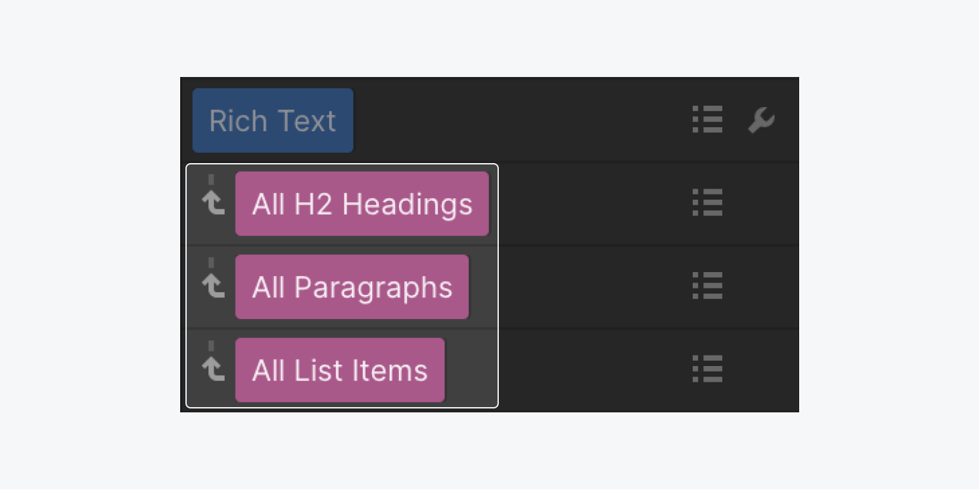Click the nested arrow before All List Items
980x490 pixels.
[213, 369]
